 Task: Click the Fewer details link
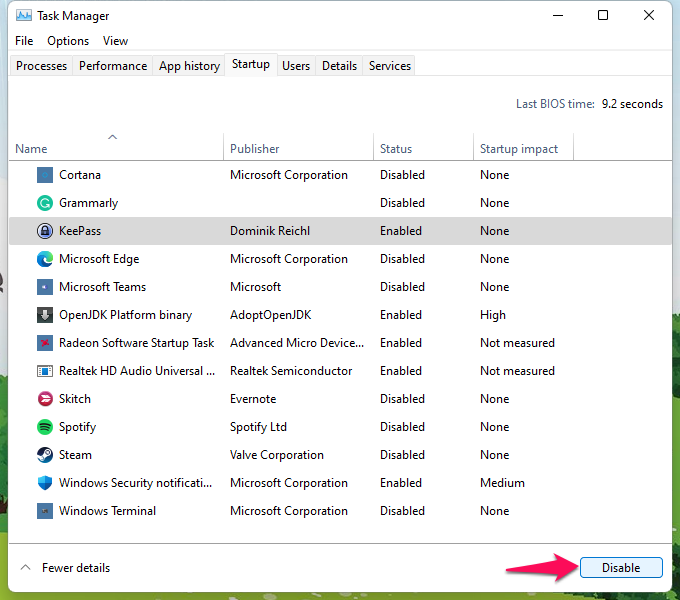pos(76,567)
